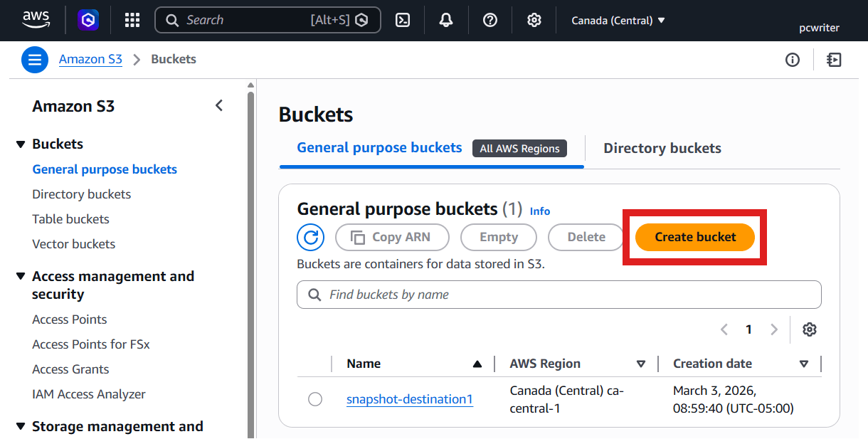Viewport: 868px width, 439px height.
Task: Click the All AWS Regions badge
Action: (519, 149)
